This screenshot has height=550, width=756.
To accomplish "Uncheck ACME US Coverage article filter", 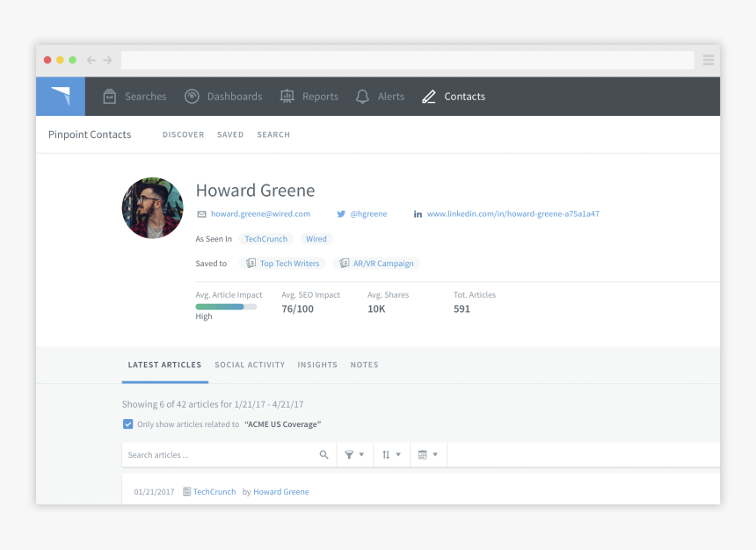I will tap(127, 423).
